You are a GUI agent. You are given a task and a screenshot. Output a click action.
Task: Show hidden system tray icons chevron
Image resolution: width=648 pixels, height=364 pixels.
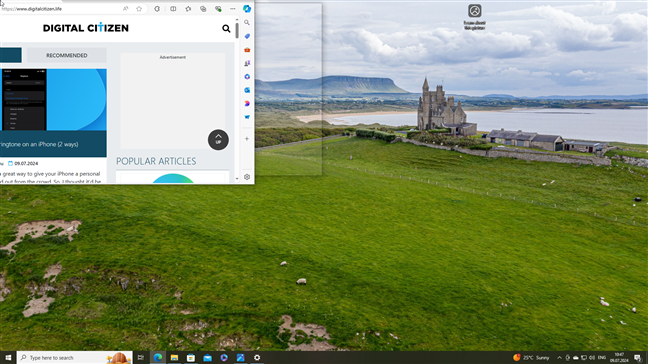(559, 358)
